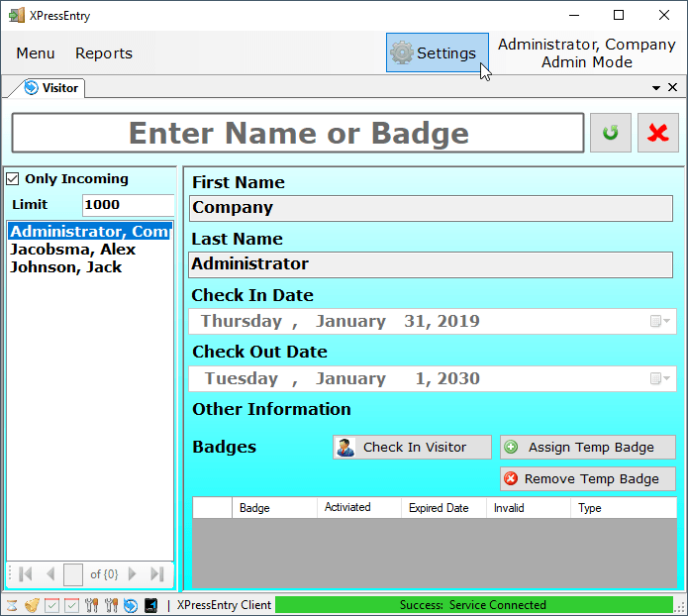Click 'XPressEntry Client' status text
The height and width of the screenshot is (616, 688).
tap(224, 605)
